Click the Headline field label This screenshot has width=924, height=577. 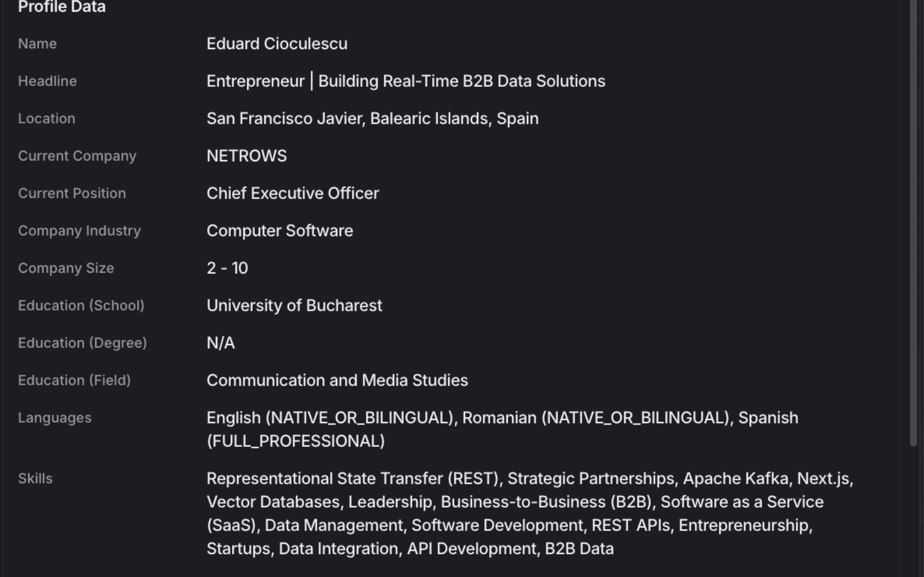(x=47, y=81)
